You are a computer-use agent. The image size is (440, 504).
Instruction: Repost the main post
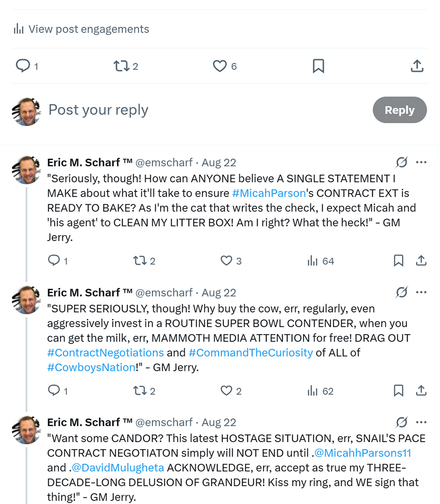click(x=121, y=66)
